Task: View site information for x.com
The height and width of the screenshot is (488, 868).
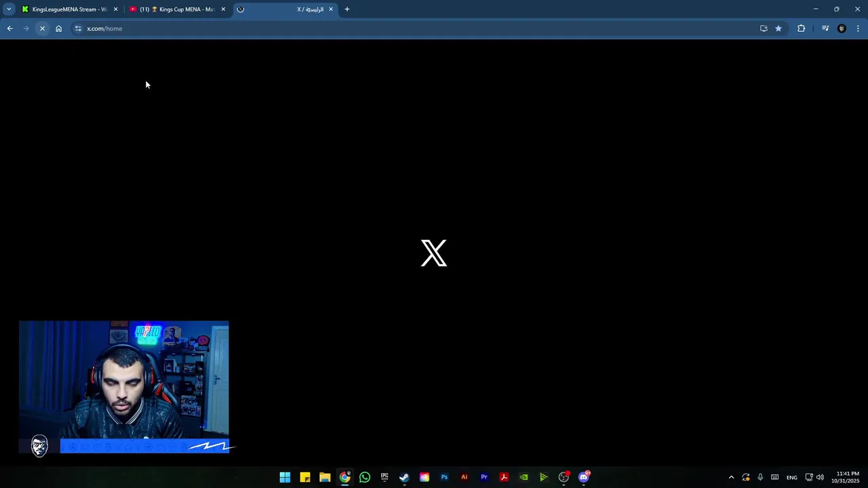Action: tap(78, 28)
